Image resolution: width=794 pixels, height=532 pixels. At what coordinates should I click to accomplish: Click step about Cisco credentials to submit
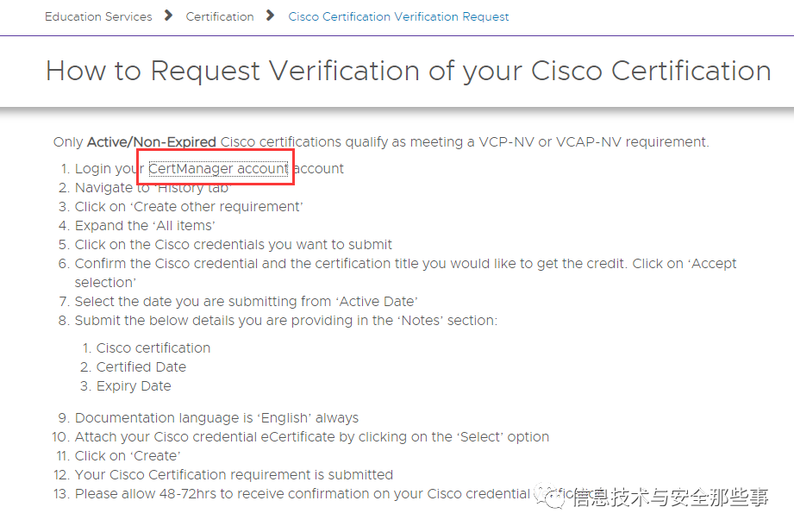click(233, 245)
